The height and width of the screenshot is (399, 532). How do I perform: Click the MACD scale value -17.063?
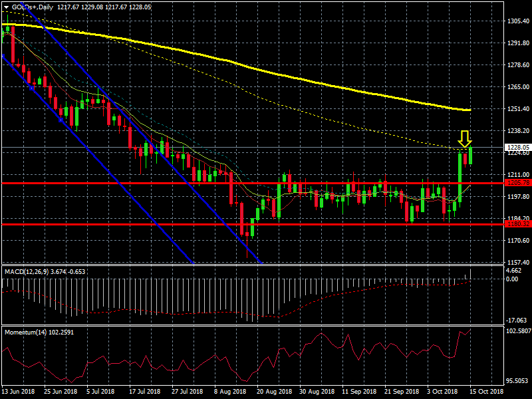tap(515, 320)
